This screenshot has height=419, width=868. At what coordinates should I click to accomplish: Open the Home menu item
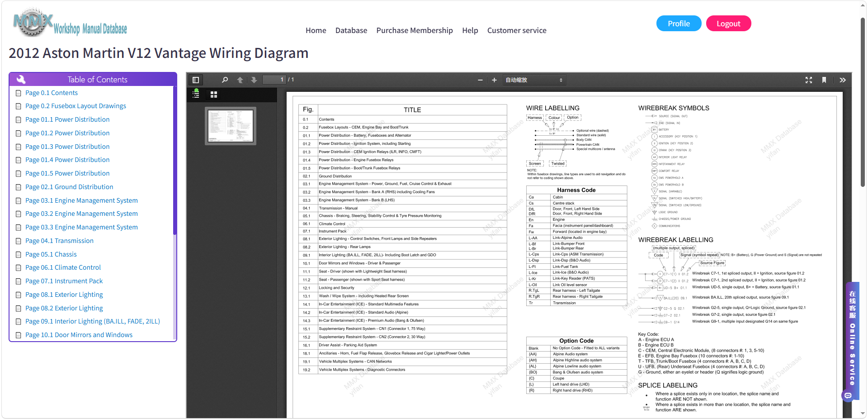coord(316,30)
